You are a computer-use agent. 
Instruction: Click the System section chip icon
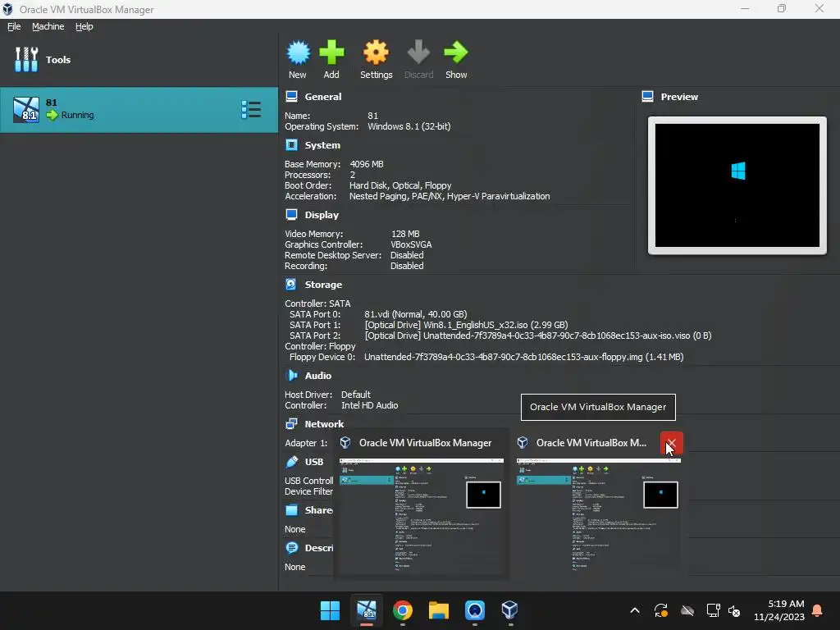[291, 144]
